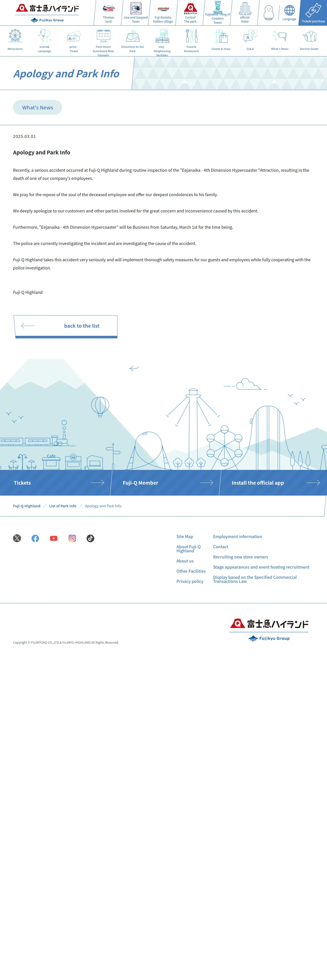The image size is (327, 980).
Task: Click the Fujikyu Group footer logo
Action: [x=269, y=638]
